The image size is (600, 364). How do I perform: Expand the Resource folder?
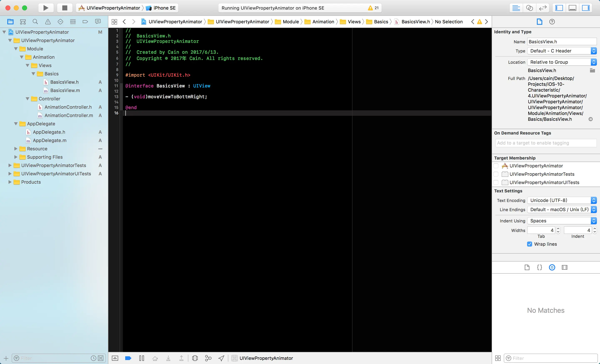click(x=16, y=149)
